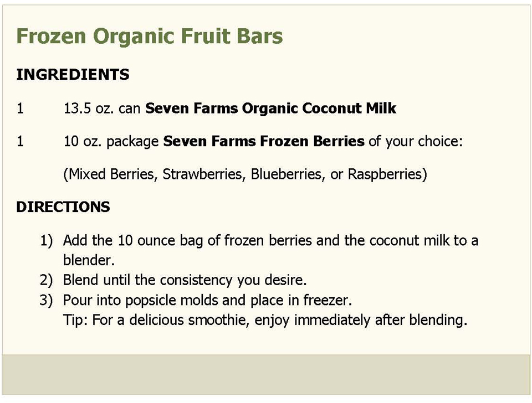
Task: Click the Tip about delicious smoothie
Action: click(x=265, y=321)
